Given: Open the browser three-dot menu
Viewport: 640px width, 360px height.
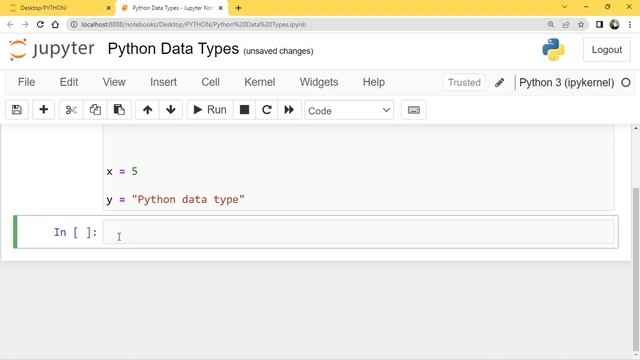Looking at the screenshot, I should [x=630, y=24].
